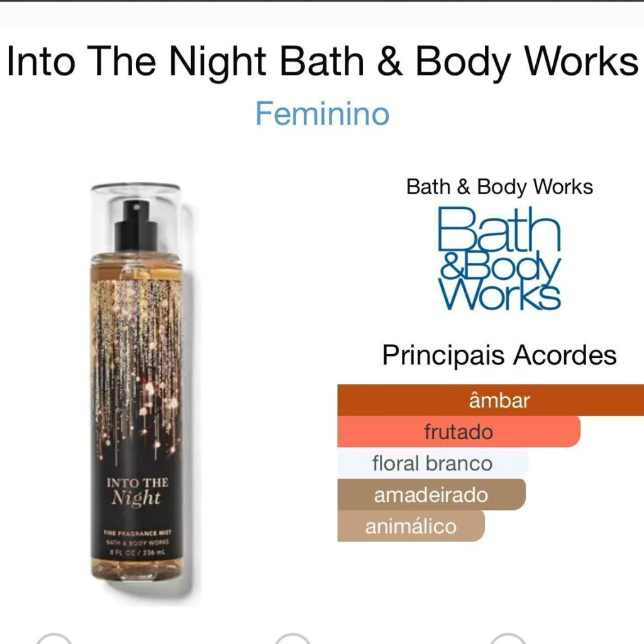Click the Into The Night page title
Screen dimensions: 644x644
point(323,62)
